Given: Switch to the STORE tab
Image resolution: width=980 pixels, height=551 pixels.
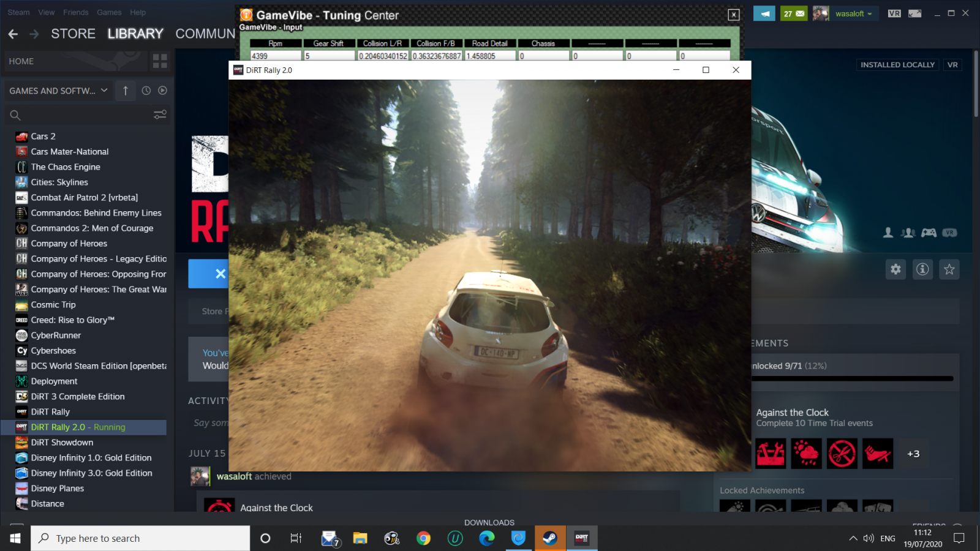Looking at the screenshot, I should 73,34.
